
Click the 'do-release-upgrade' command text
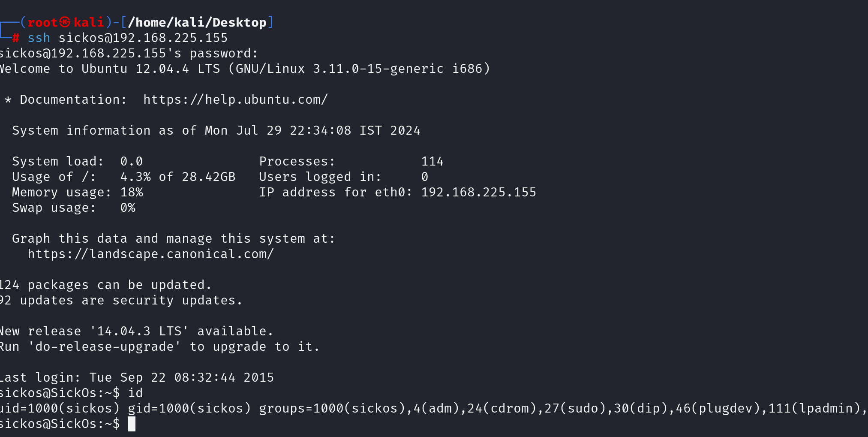coord(105,347)
